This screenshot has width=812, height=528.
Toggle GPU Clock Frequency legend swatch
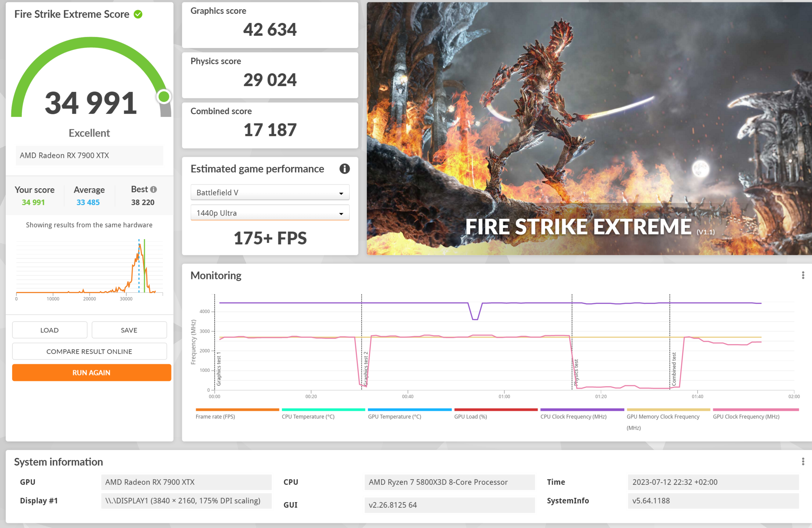(756, 410)
